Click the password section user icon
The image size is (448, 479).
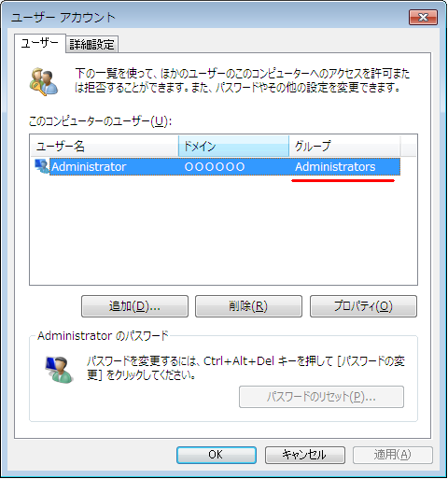pyautogui.click(x=59, y=370)
